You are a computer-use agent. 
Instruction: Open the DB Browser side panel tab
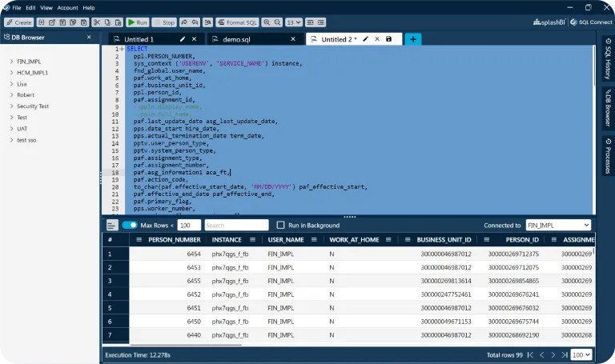(608, 108)
